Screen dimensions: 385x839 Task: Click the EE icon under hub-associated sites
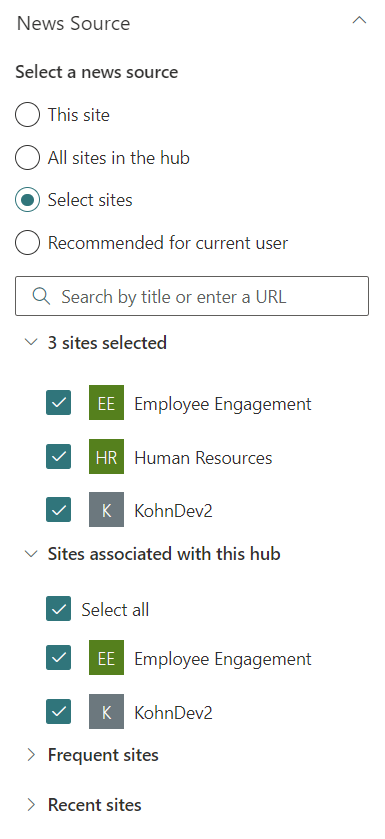click(x=106, y=658)
